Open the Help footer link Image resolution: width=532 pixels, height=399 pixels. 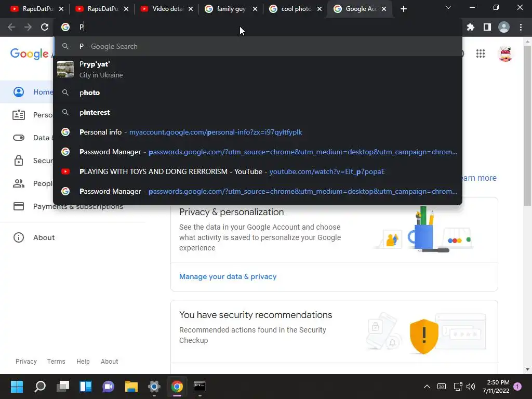pos(83,362)
